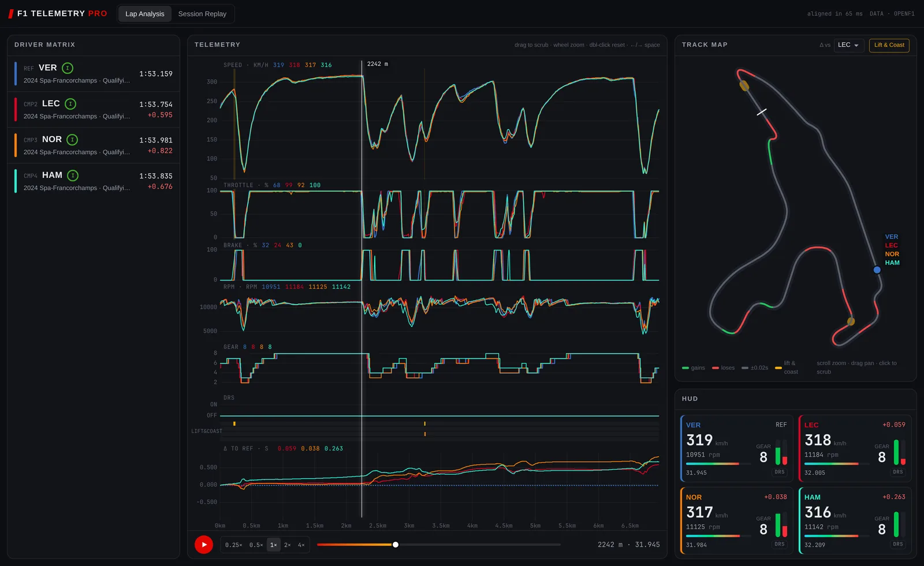Set playback speed to 4×

pyautogui.click(x=301, y=545)
